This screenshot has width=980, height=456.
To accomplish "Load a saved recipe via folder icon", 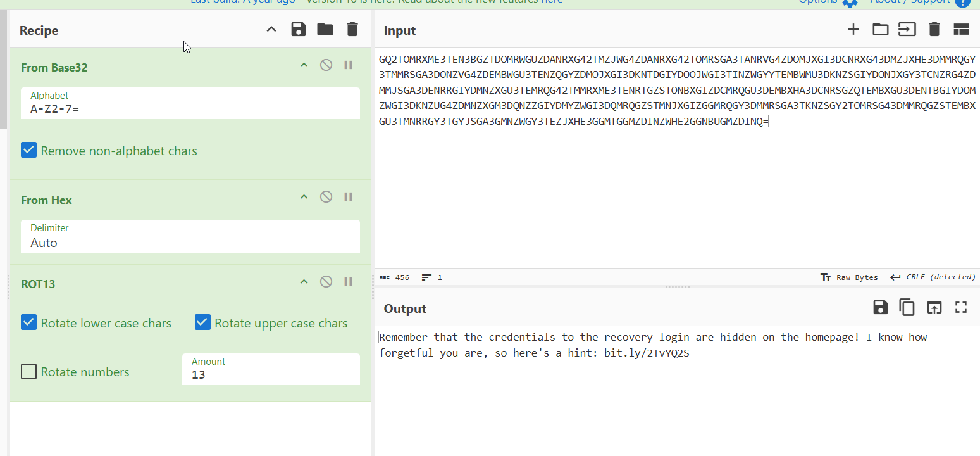I will point(325,30).
